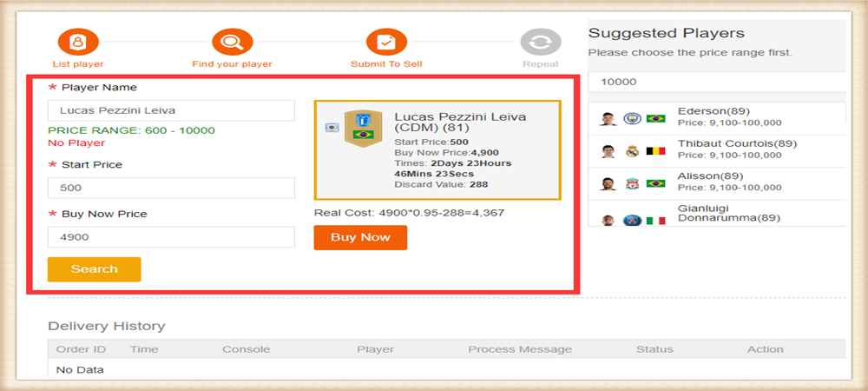Select the radio button on Lucas Leiva card
The height and width of the screenshot is (391, 868).
(331, 128)
